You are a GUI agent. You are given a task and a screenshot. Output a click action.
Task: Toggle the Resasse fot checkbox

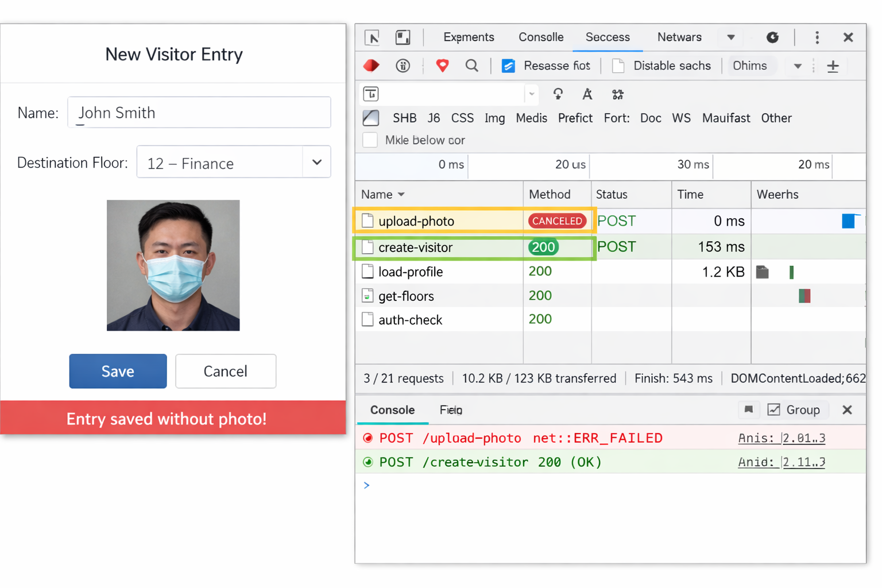(x=508, y=66)
